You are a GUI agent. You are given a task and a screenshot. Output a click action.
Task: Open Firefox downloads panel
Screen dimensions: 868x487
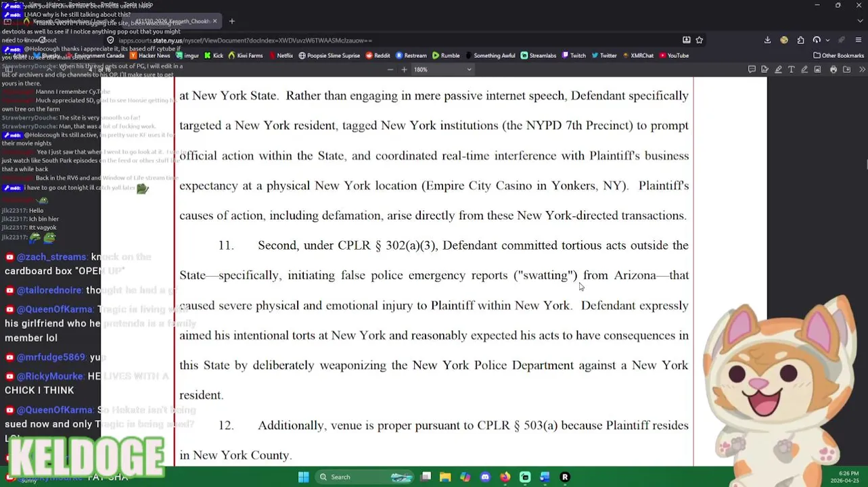click(767, 40)
